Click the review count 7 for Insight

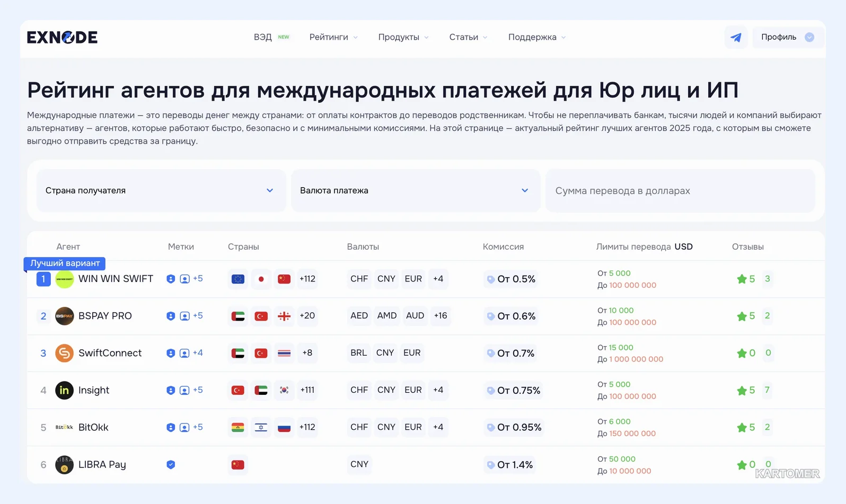[x=767, y=390]
